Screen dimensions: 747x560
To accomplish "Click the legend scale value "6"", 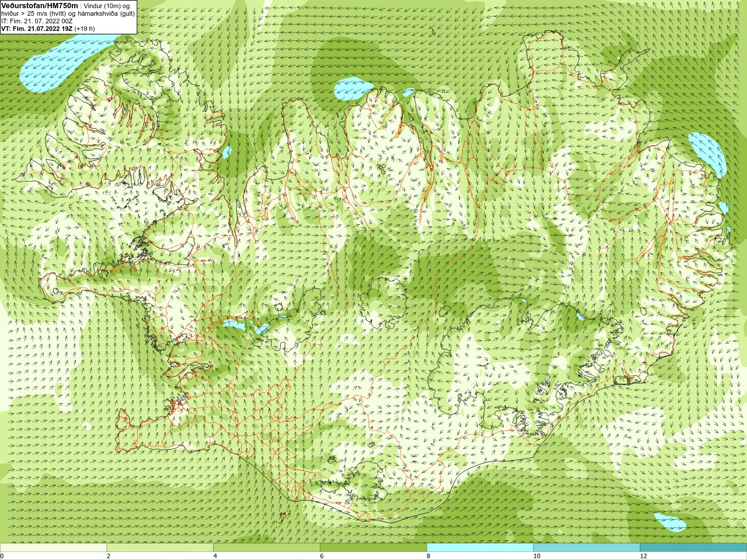I will click(322, 556).
